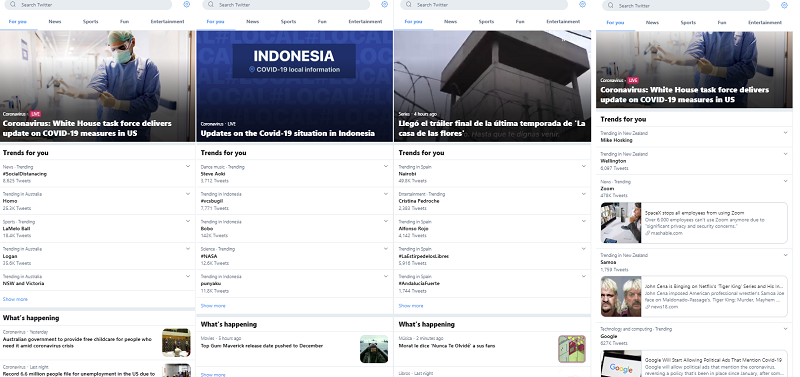
Task: Open Sports tab above the Indonesia banner
Action: click(288, 21)
